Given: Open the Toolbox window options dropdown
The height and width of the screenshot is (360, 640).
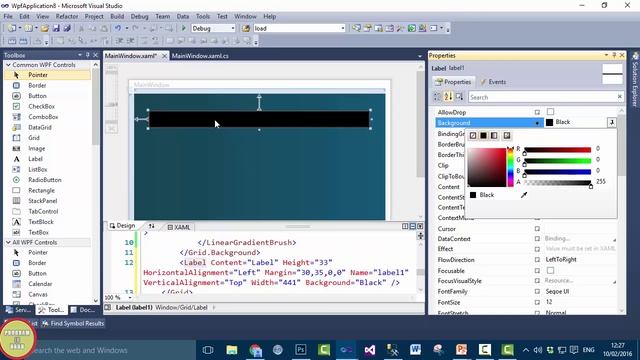Looking at the screenshot, I should point(80,55).
